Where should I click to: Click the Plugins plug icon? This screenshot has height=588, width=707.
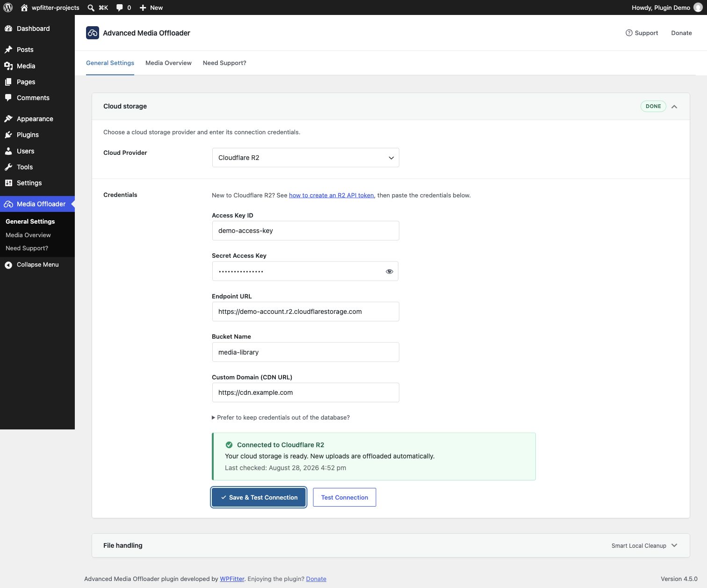click(8, 135)
